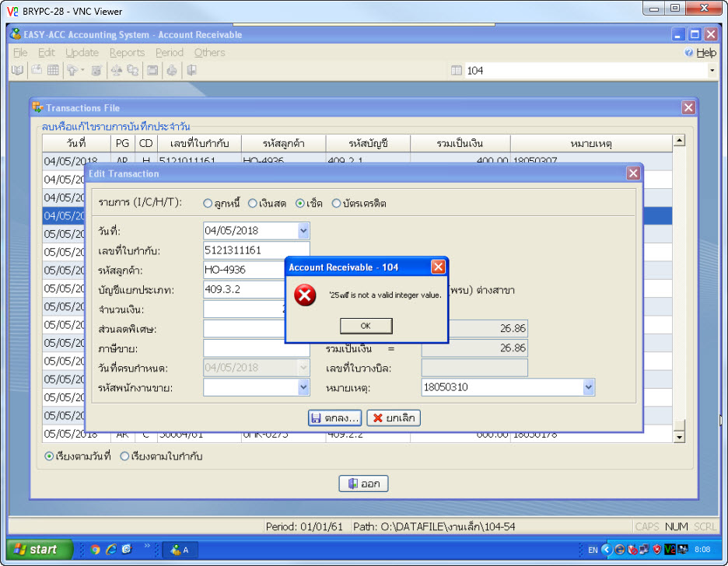This screenshot has height=566, width=728.
Task: Expand the salesperson code dropdown
Action: click(x=303, y=387)
